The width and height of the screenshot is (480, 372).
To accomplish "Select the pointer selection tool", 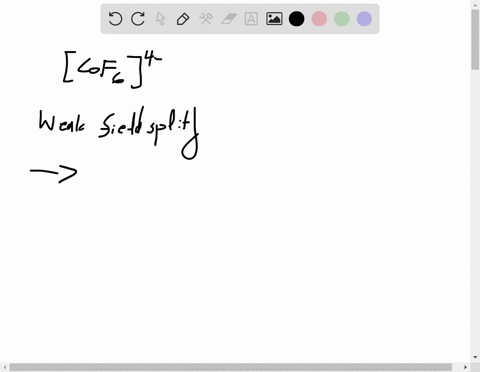I will (161, 19).
